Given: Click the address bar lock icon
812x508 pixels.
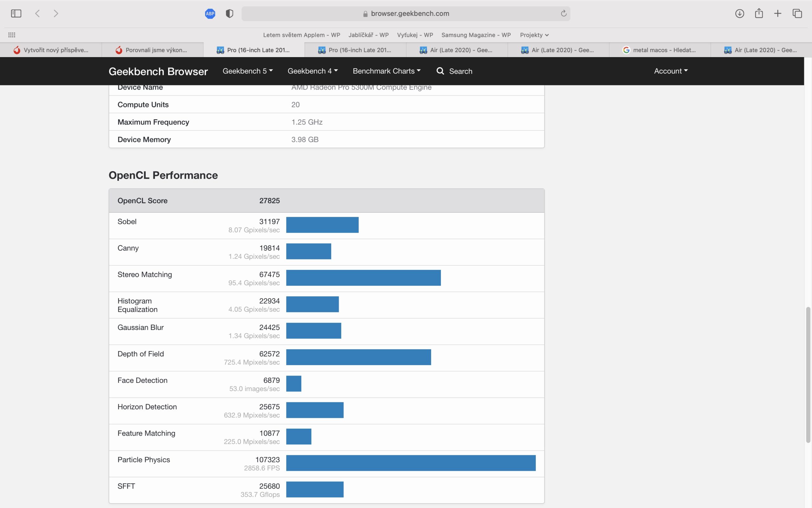Looking at the screenshot, I should tap(365, 13).
